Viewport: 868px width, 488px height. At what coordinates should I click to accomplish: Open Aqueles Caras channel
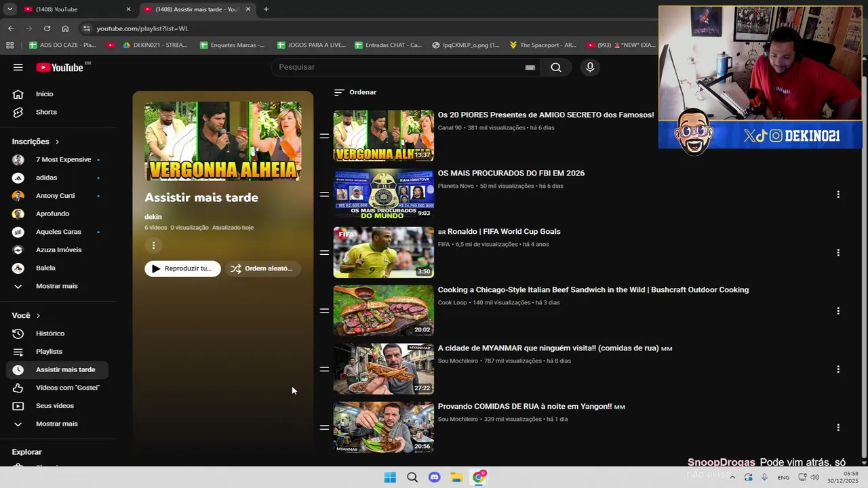pos(59,232)
